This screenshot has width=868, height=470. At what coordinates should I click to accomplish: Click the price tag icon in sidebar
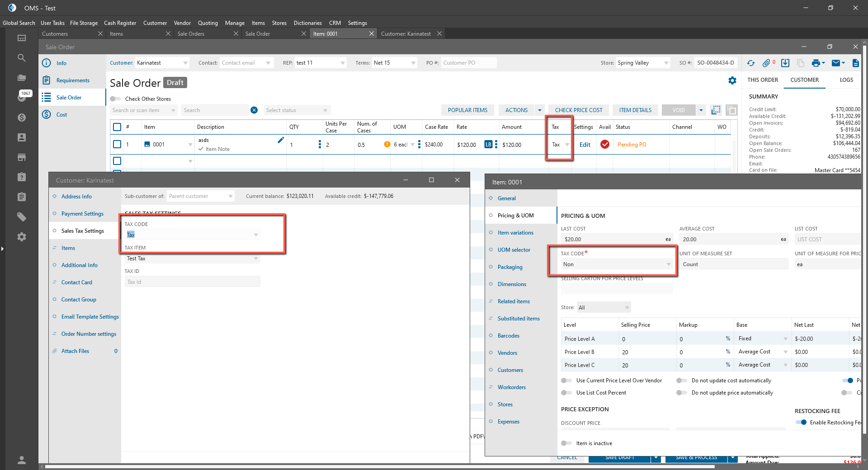21,217
